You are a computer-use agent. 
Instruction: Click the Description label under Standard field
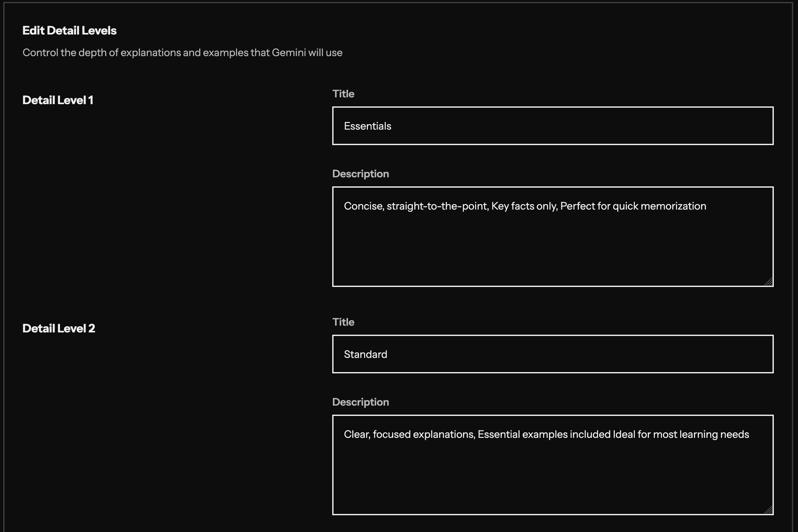(361, 402)
